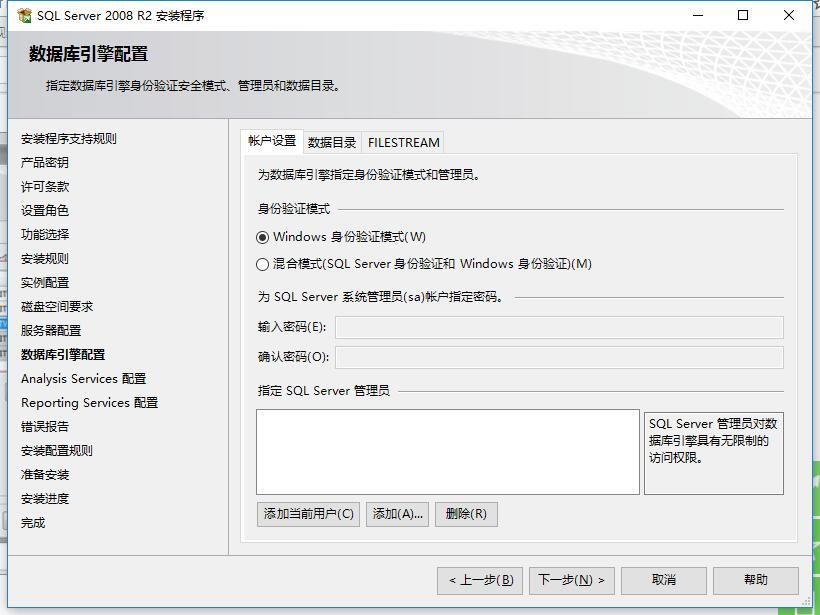Open 帮助 help button

pos(756,580)
